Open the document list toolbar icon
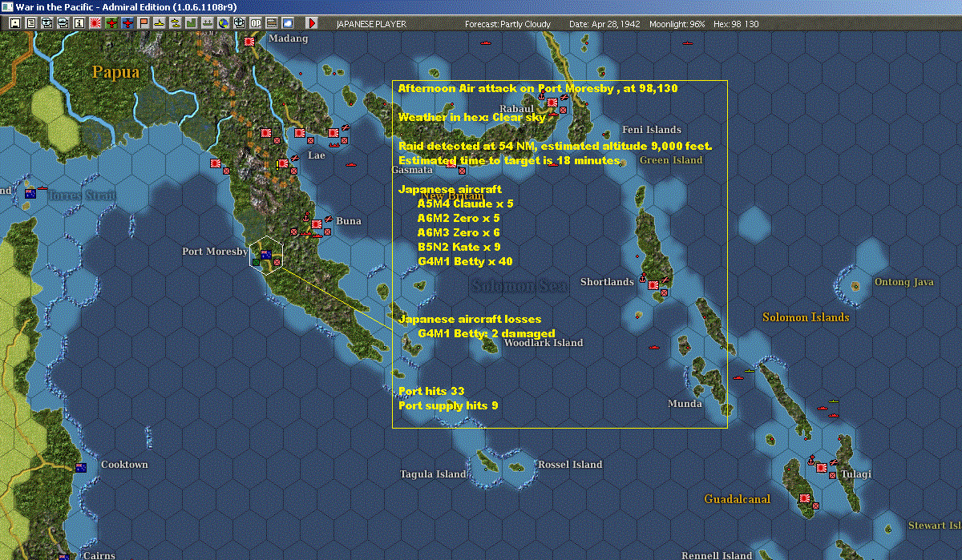962x560 pixels. tap(31, 23)
